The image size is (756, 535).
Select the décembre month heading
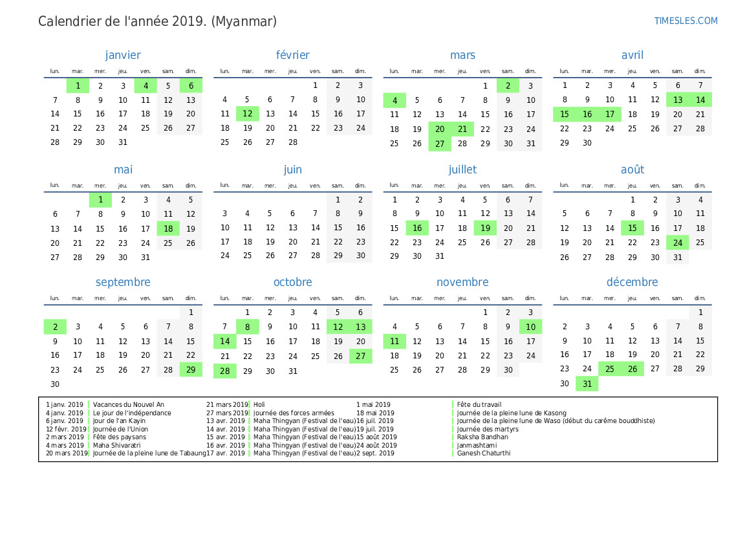pyautogui.click(x=632, y=282)
